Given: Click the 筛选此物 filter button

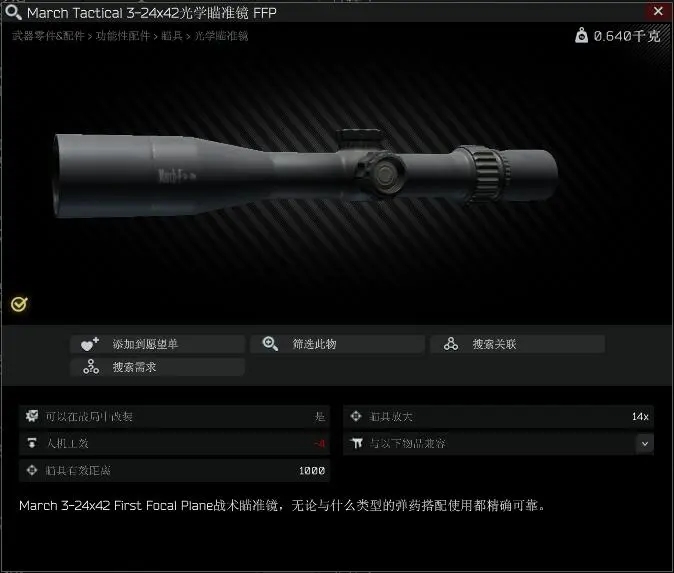Looking at the screenshot, I should coord(337,344).
